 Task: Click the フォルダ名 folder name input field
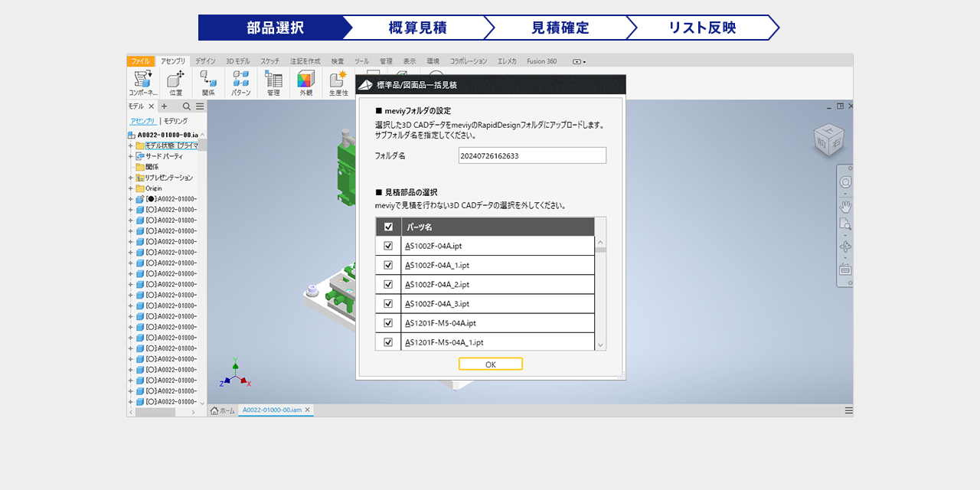coord(532,155)
